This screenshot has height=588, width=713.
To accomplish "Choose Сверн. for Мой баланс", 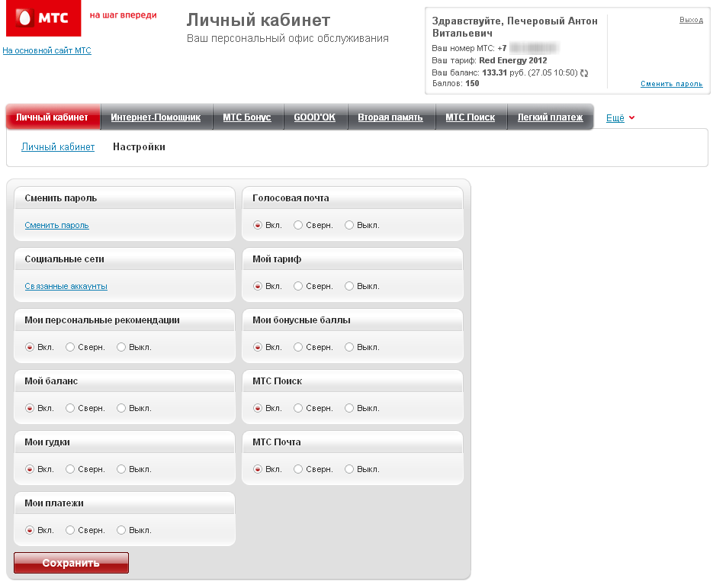I will click(70, 408).
